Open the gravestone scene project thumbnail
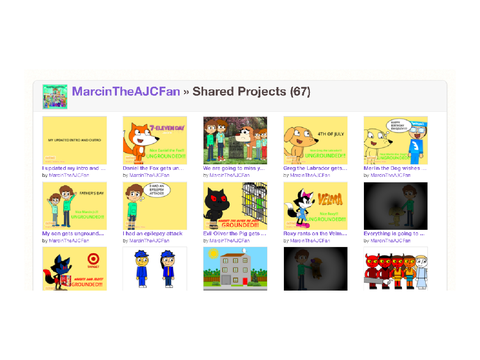The width and height of the screenshot is (480, 360). pos(235,140)
